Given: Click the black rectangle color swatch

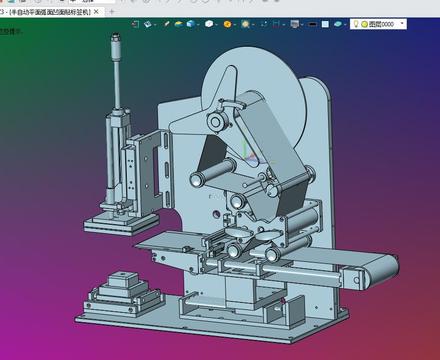Looking at the screenshot, I should 312,24.
